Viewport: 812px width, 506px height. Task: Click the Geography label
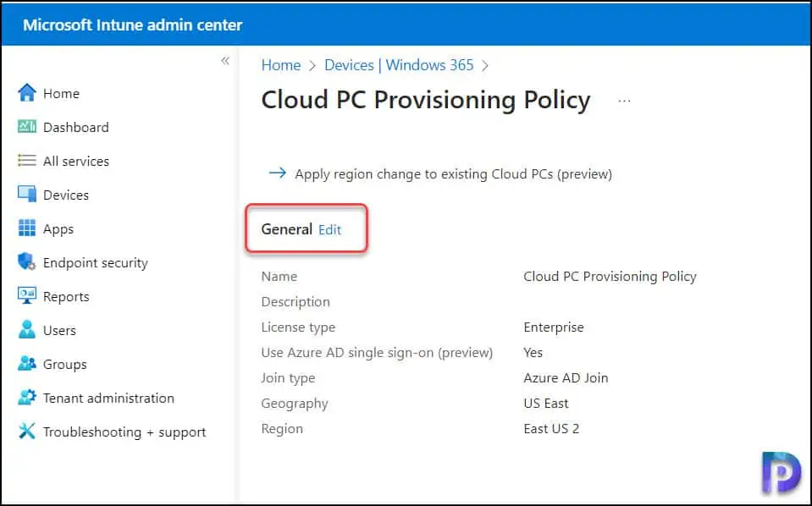click(x=295, y=404)
